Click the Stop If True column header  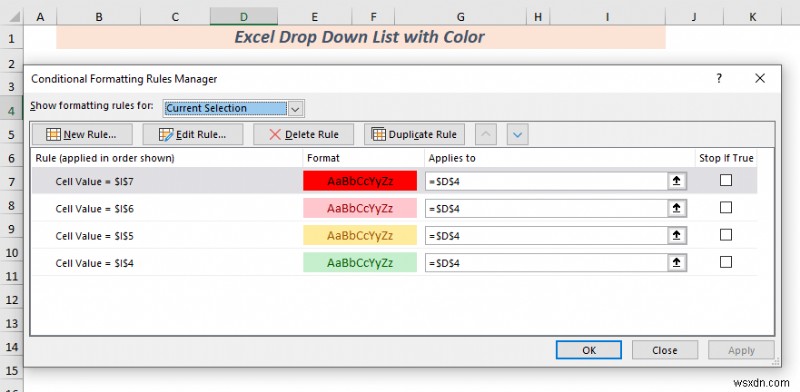point(726,158)
